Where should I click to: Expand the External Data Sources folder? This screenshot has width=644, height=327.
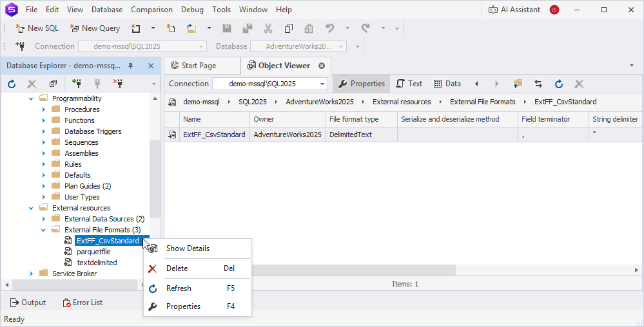coord(43,219)
